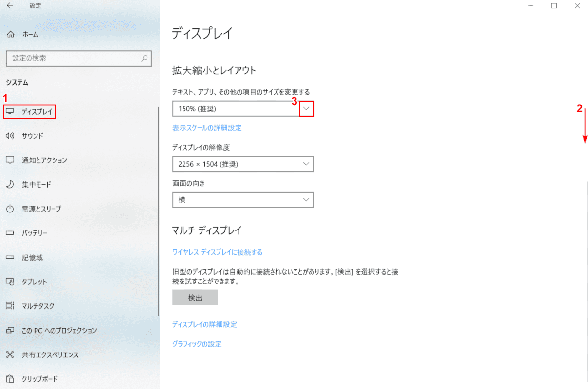Click 表示スケールの詳細設定 link
Image resolution: width=588 pixels, height=389 pixels.
click(207, 128)
